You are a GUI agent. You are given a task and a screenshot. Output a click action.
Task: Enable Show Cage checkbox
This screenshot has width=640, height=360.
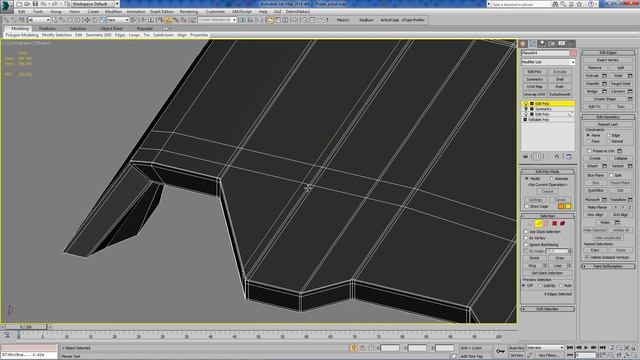click(x=527, y=207)
